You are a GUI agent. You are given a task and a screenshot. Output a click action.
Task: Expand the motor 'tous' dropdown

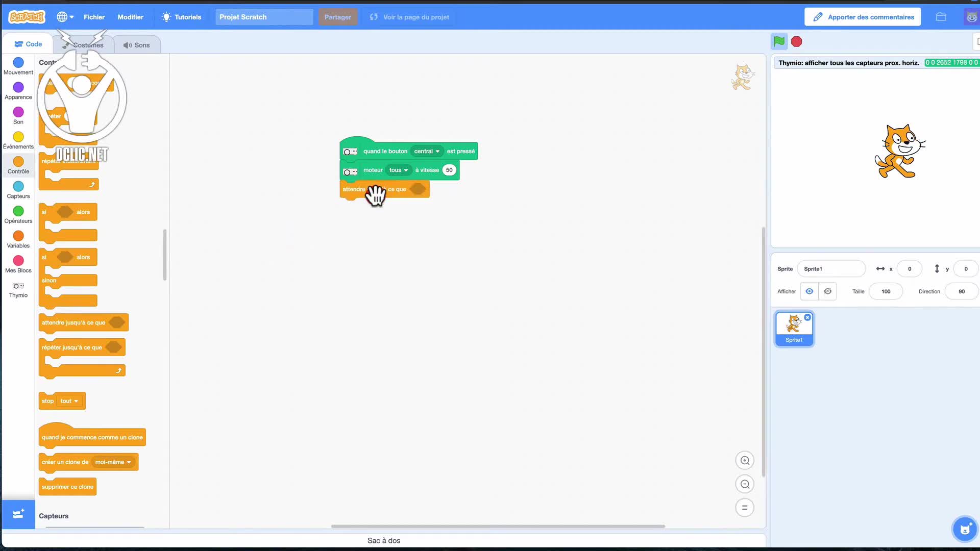pos(399,170)
